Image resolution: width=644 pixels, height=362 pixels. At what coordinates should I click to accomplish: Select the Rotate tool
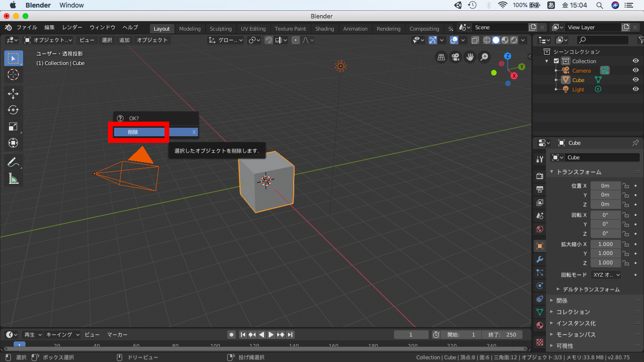coord(13,110)
